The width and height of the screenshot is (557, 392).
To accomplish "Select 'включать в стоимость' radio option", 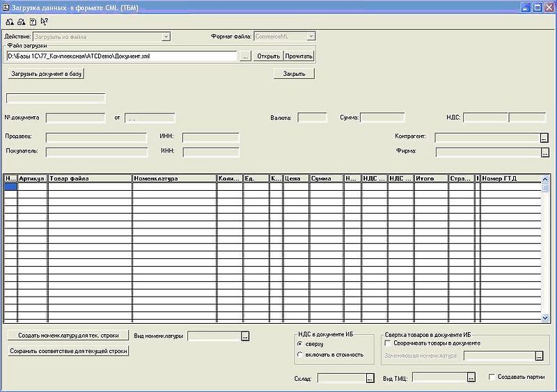I will coord(300,354).
